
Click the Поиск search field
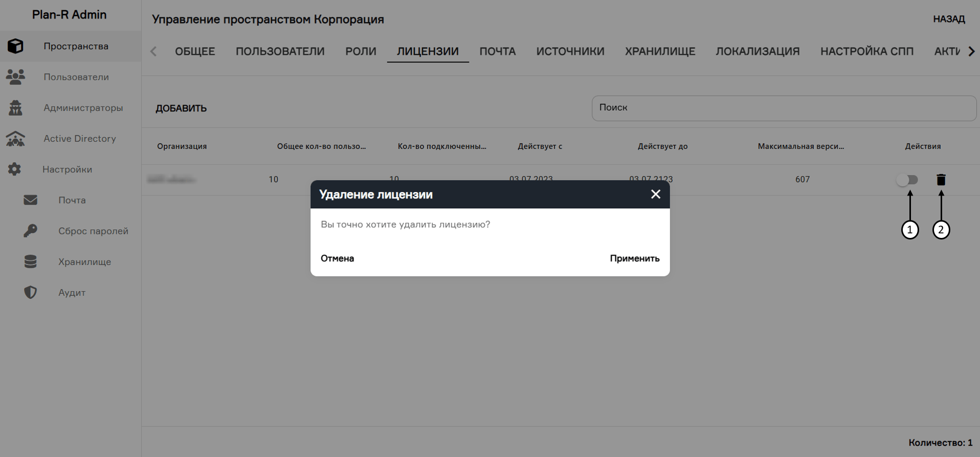(x=784, y=108)
